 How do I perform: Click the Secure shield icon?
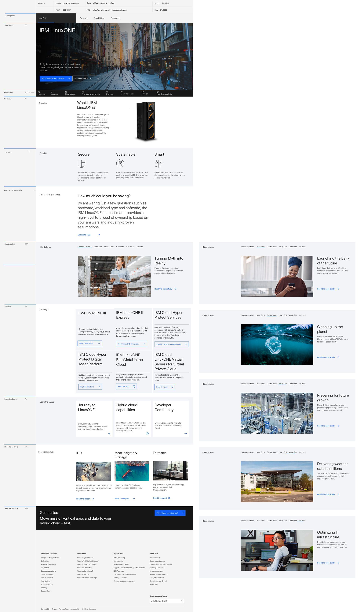[82, 164]
